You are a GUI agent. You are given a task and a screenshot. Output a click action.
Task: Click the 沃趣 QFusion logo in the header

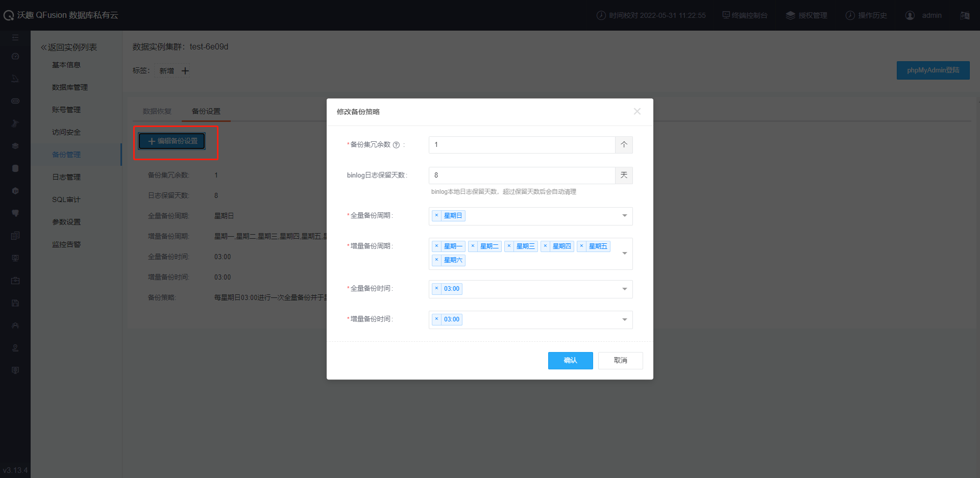point(61,15)
